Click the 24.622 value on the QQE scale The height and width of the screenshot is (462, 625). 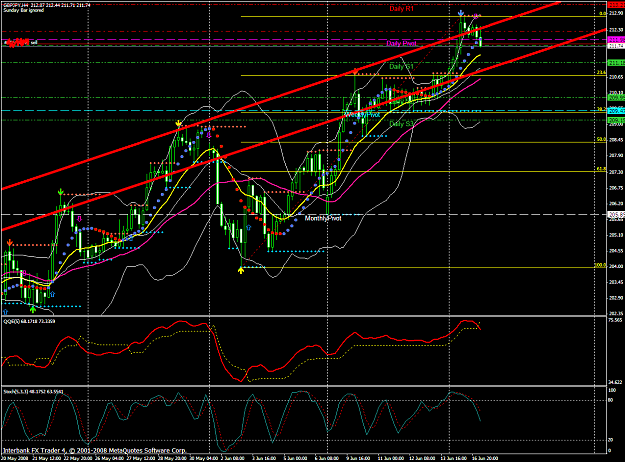(x=616, y=381)
